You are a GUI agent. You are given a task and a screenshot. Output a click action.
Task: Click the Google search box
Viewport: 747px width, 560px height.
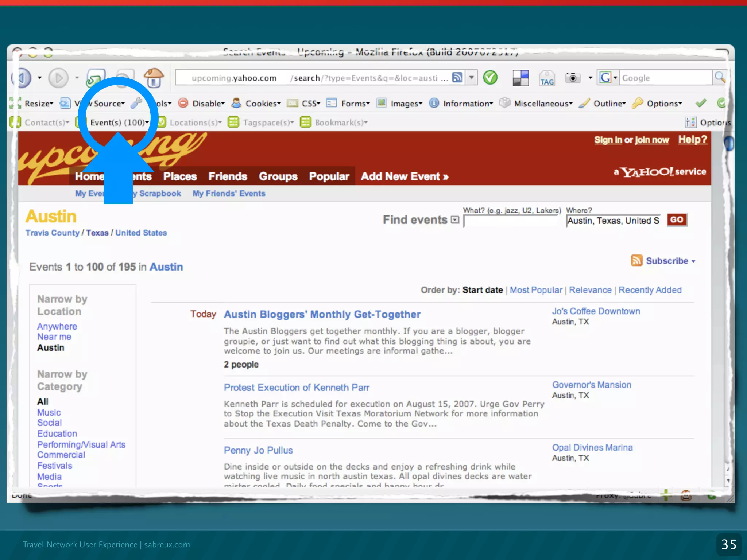[666, 78]
